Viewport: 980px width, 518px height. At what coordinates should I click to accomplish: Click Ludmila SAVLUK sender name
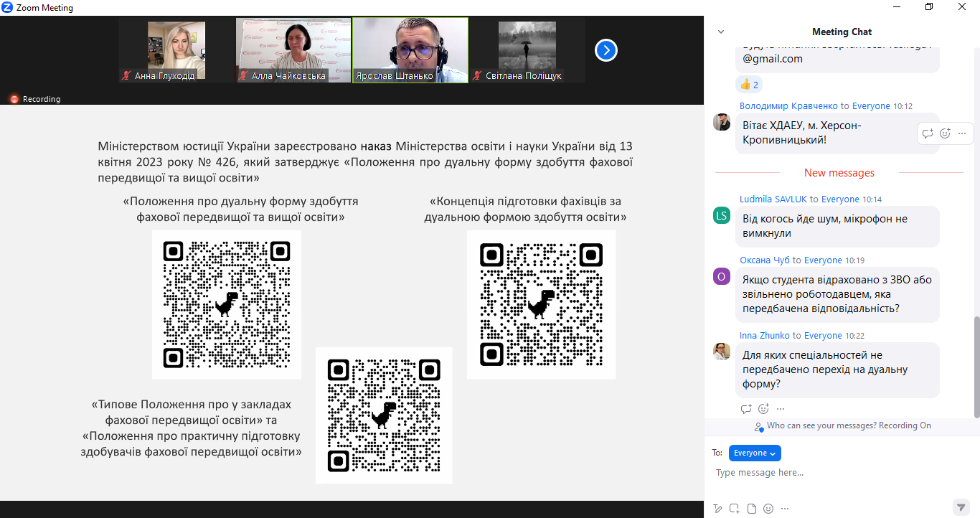tap(775, 199)
